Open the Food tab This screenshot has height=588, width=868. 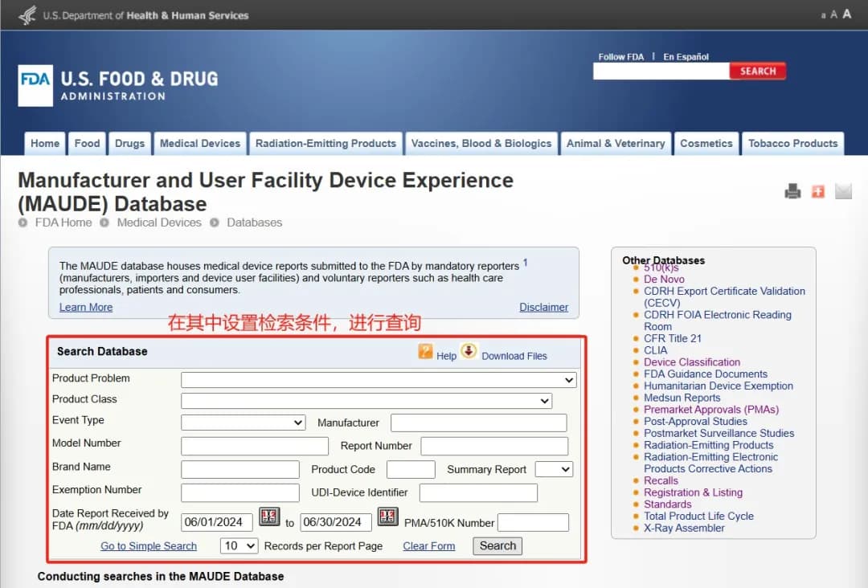[87, 143]
